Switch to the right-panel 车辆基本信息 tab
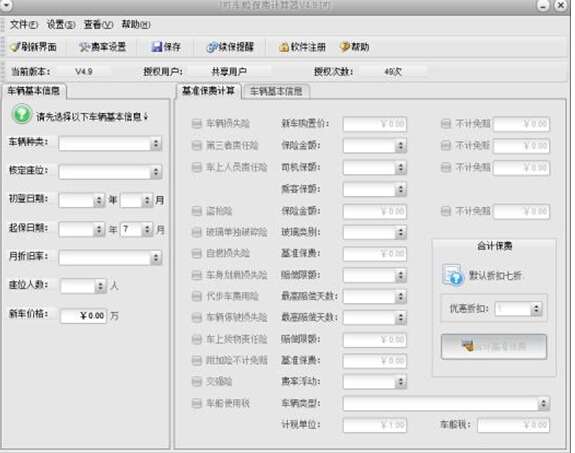575x453 pixels. tap(276, 91)
